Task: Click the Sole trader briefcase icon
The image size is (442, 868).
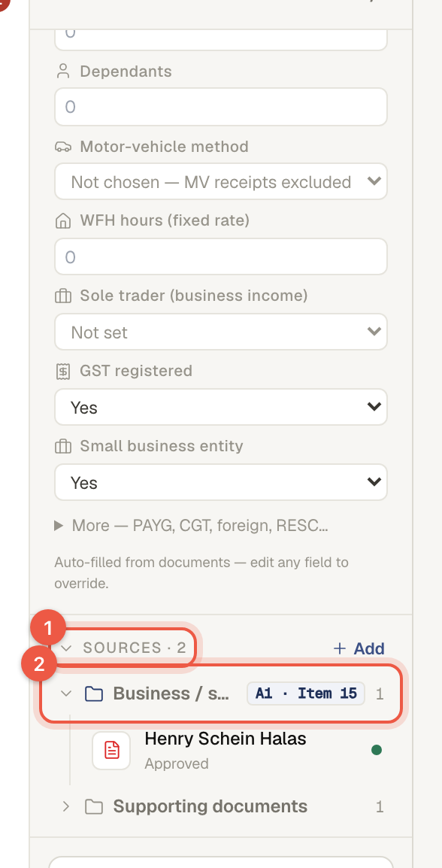Action: 63,296
